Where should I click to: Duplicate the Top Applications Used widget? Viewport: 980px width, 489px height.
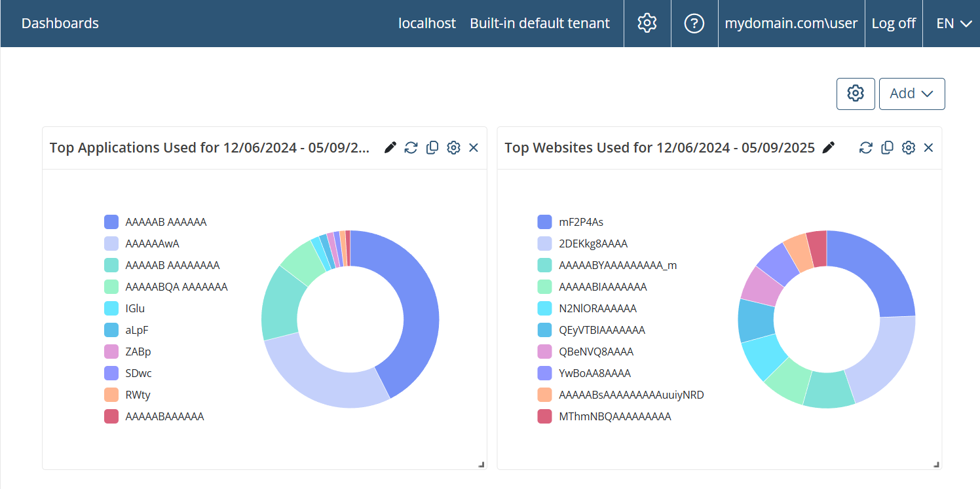[432, 148]
